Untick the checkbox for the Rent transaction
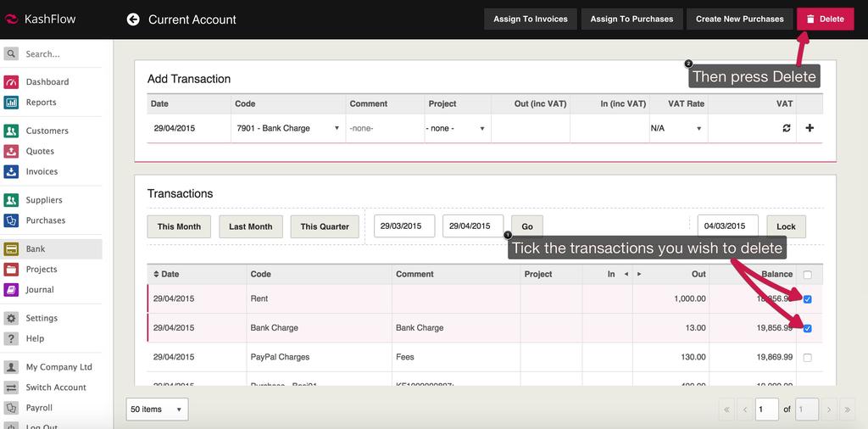Viewport: 868px width, 429px height. (x=807, y=299)
